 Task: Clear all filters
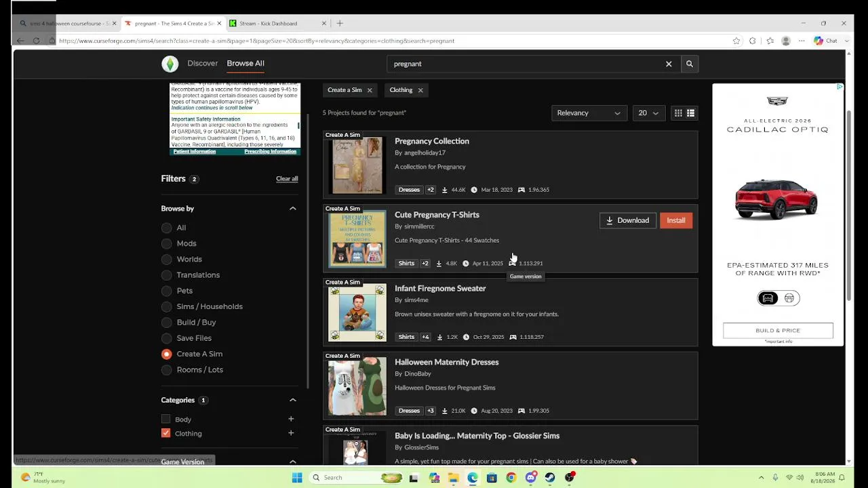click(287, 179)
